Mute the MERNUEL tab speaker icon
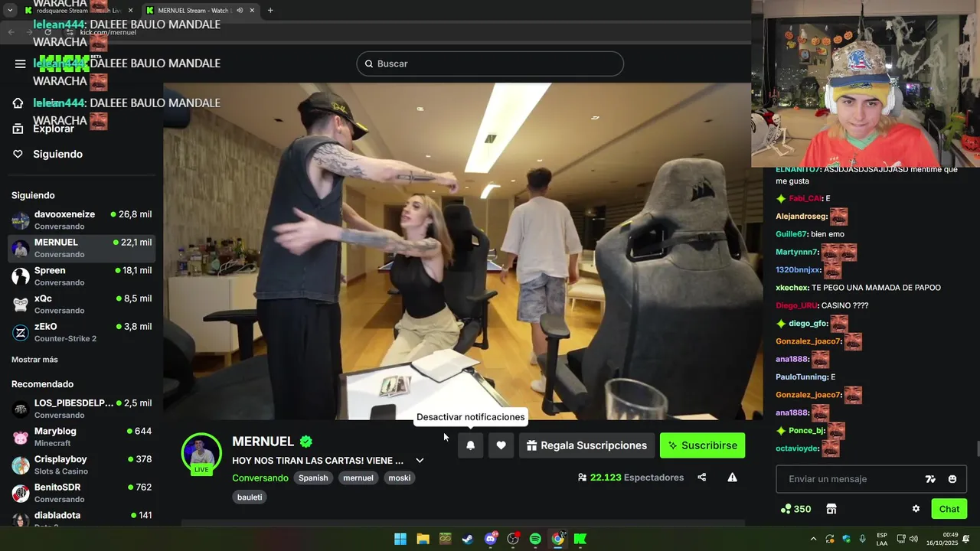 (x=240, y=10)
